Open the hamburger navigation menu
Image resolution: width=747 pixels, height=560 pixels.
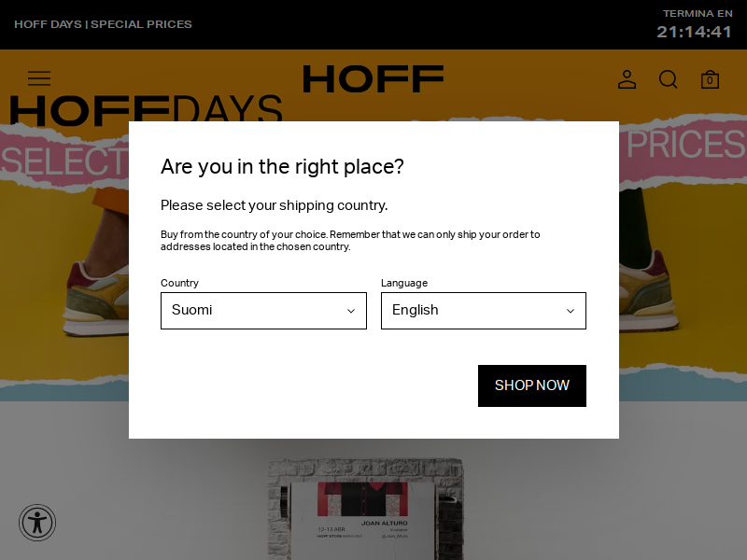click(x=39, y=78)
